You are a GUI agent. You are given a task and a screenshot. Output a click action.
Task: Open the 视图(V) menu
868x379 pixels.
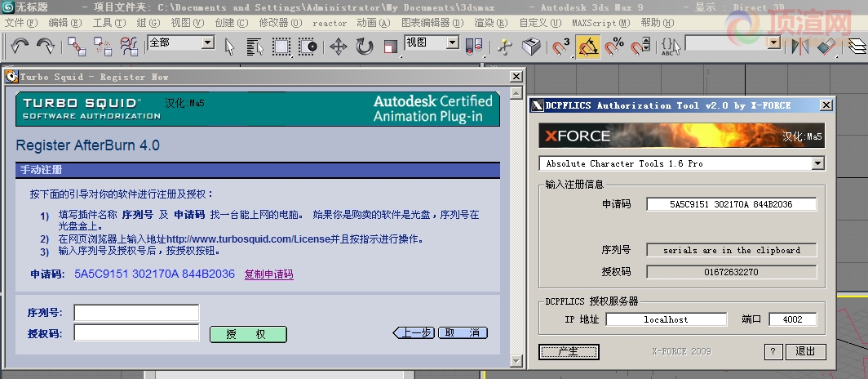pos(187,23)
